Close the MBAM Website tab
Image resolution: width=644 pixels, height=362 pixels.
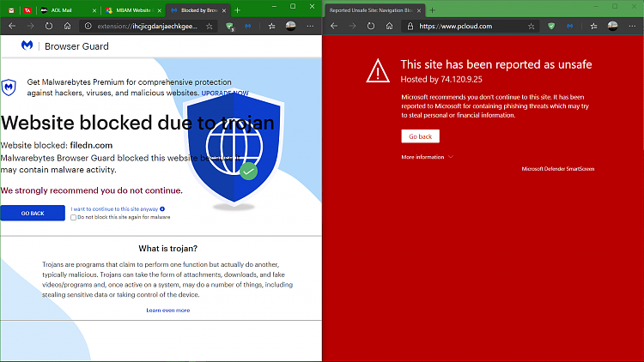pyautogui.click(x=160, y=10)
